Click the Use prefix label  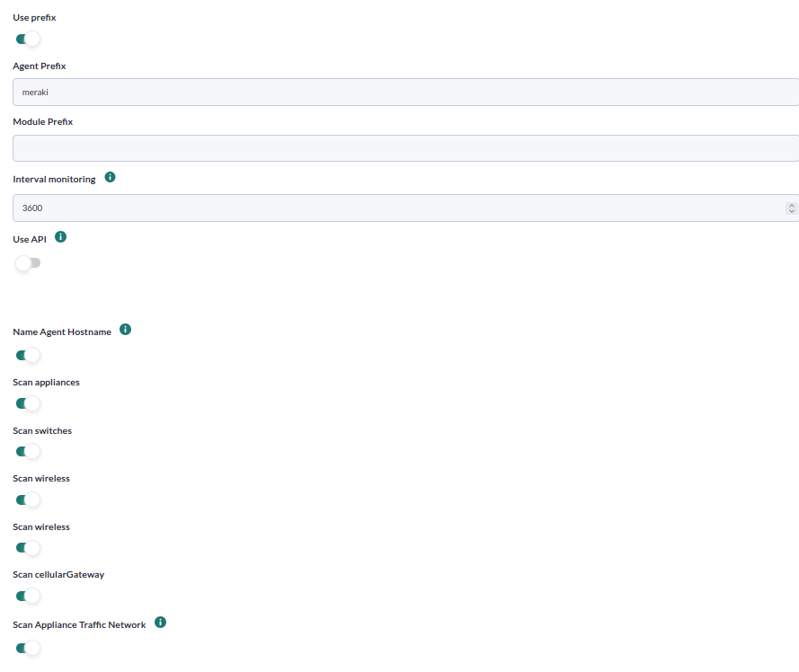pos(35,17)
